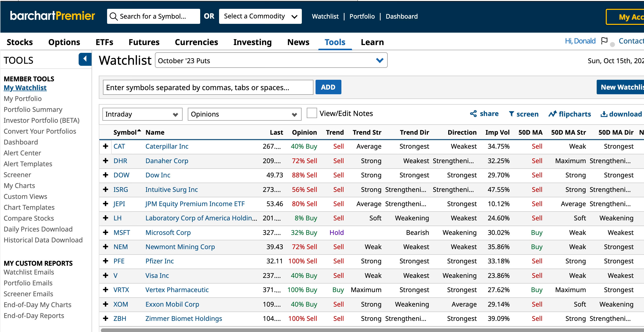
Task: Click the Hi, Donald user link
Action: click(580, 41)
